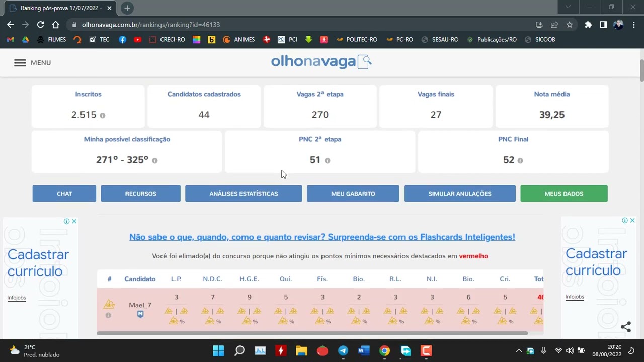The height and width of the screenshot is (362, 644).
Task: Open the left Infojobs ad link
Action: point(17,298)
